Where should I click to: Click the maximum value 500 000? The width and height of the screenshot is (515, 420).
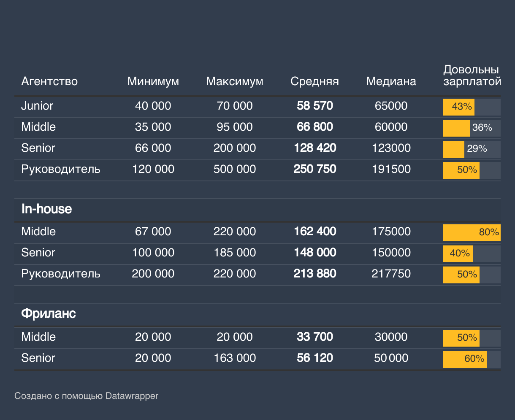pos(235,169)
